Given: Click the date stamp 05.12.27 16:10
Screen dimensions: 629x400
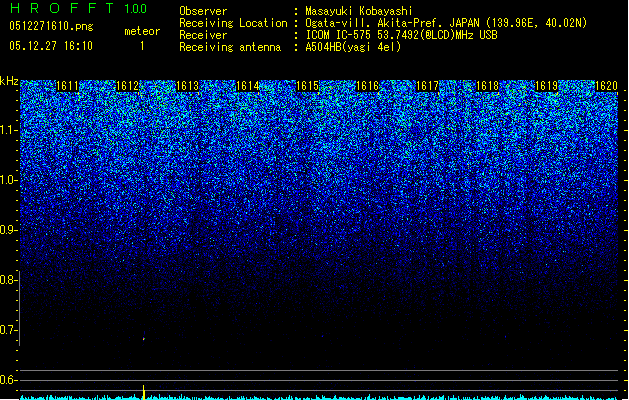Looking at the screenshot, I should pos(51,46).
